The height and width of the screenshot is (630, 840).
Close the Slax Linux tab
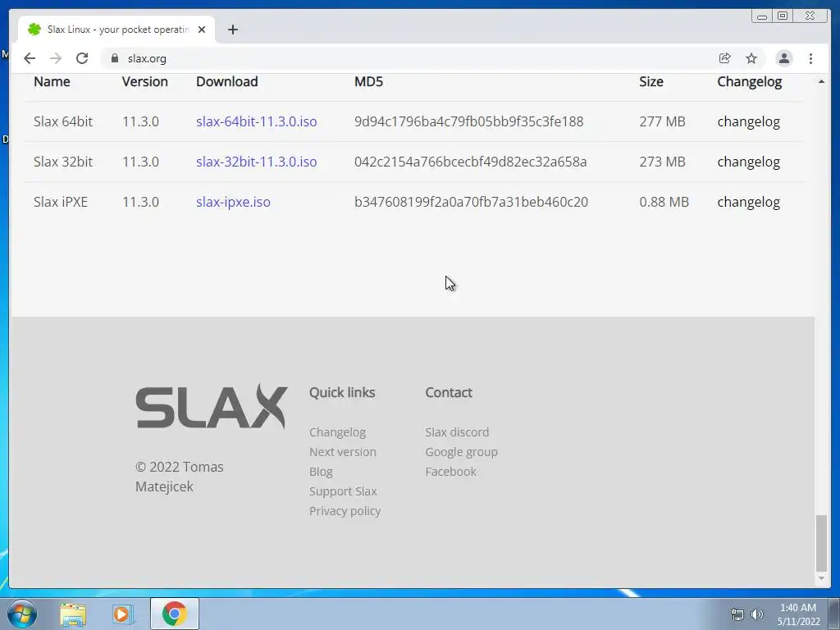click(x=202, y=30)
